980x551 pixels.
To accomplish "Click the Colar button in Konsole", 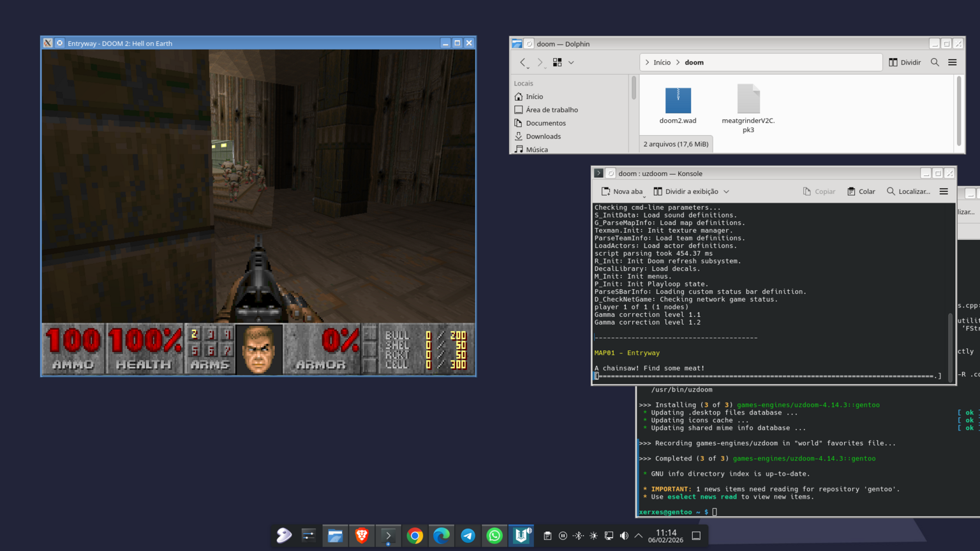I will click(861, 191).
